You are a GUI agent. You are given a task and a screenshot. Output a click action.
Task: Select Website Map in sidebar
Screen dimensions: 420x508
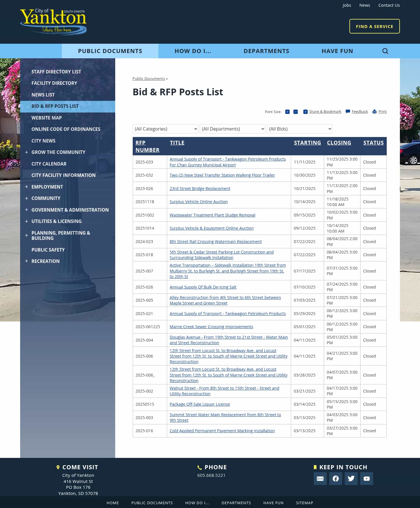coord(46,118)
